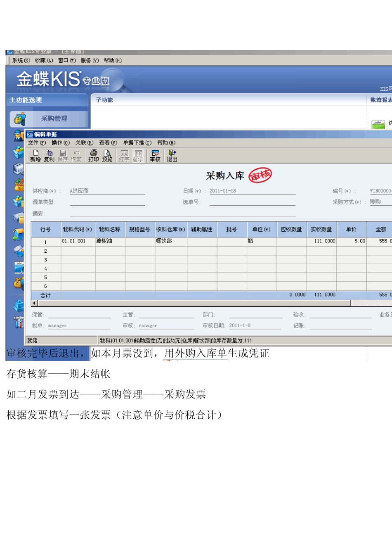Click the money bag with arrow sidebar icon
Screen dimensions: 392x555
point(19,282)
